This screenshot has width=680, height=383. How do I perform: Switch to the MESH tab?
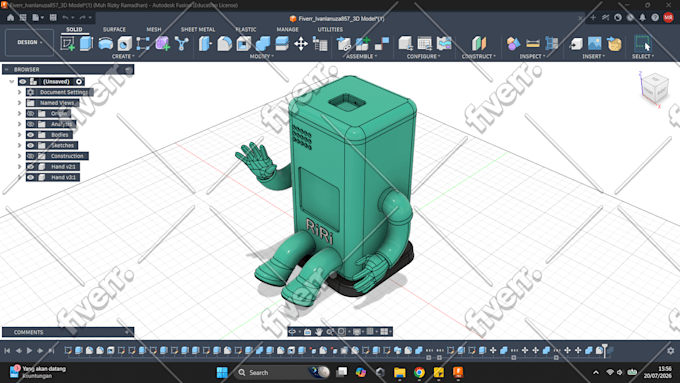pyautogui.click(x=154, y=29)
